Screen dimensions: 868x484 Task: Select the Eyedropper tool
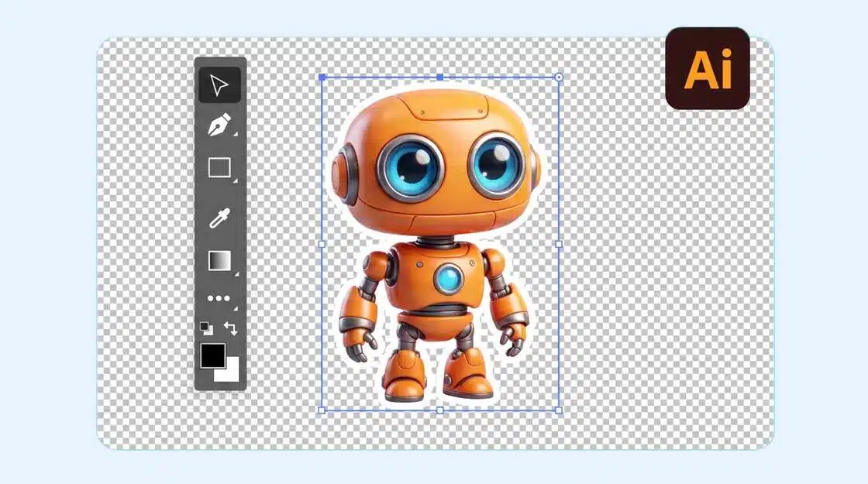219,218
